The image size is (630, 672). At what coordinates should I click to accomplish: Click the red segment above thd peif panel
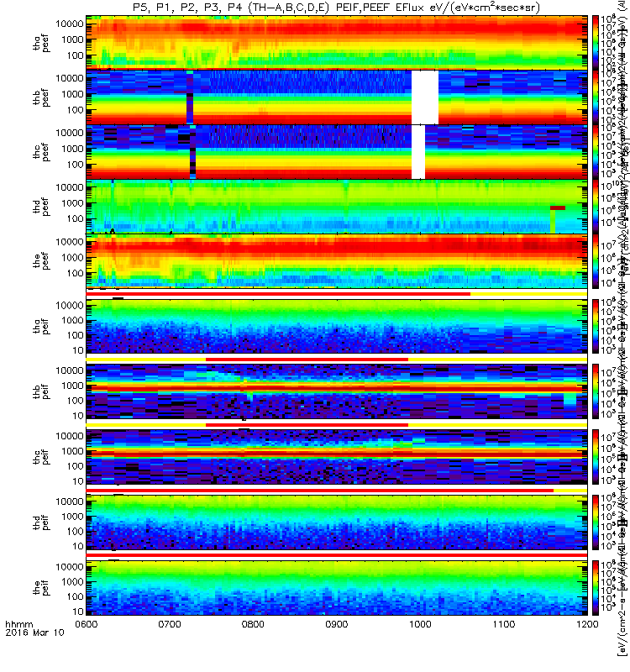[320, 490]
